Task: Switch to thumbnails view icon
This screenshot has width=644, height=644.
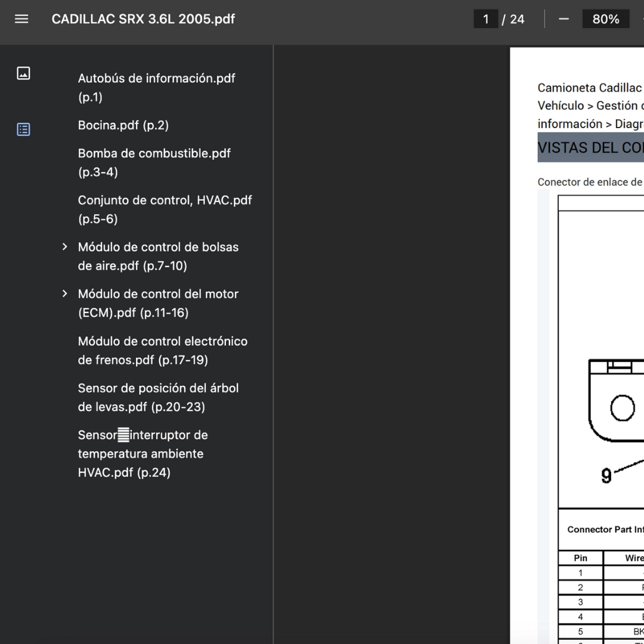Action: (x=23, y=73)
